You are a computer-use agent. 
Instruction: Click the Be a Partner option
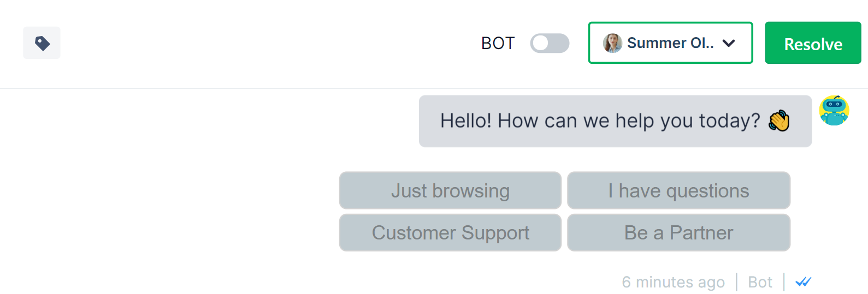pyautogui.click(x=678, y=233)
